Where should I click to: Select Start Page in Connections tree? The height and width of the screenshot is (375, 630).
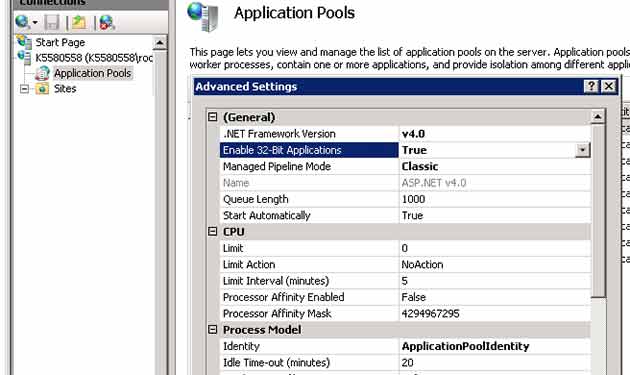click(x=60, y=42)
